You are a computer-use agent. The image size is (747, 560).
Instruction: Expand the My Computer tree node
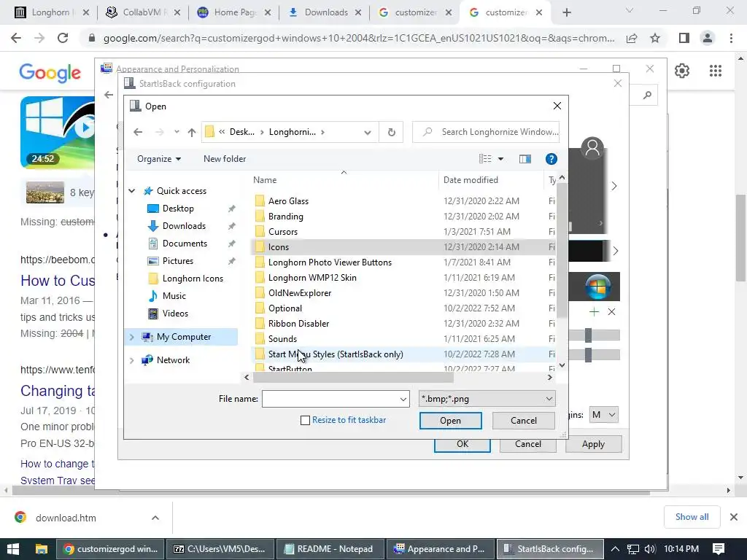point(132,337)
